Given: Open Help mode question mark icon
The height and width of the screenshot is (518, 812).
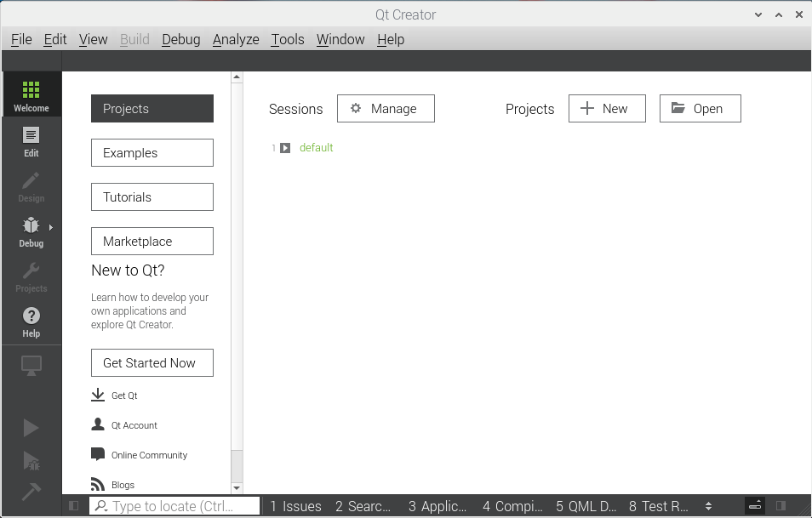Looking at the screenshot, I should [x=31, y=321].
